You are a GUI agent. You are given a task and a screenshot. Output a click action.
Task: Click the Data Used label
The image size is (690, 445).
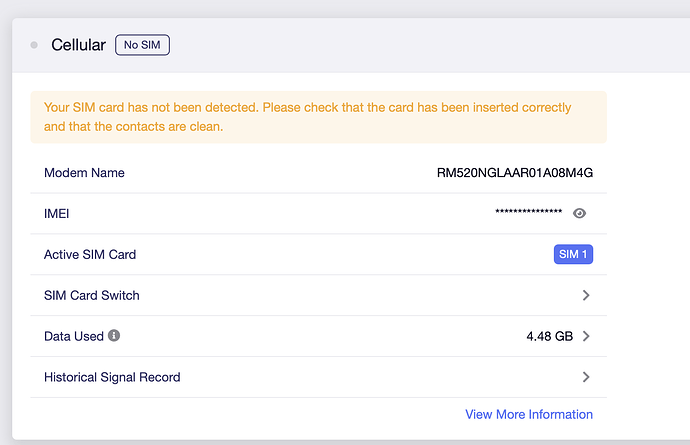74,336
